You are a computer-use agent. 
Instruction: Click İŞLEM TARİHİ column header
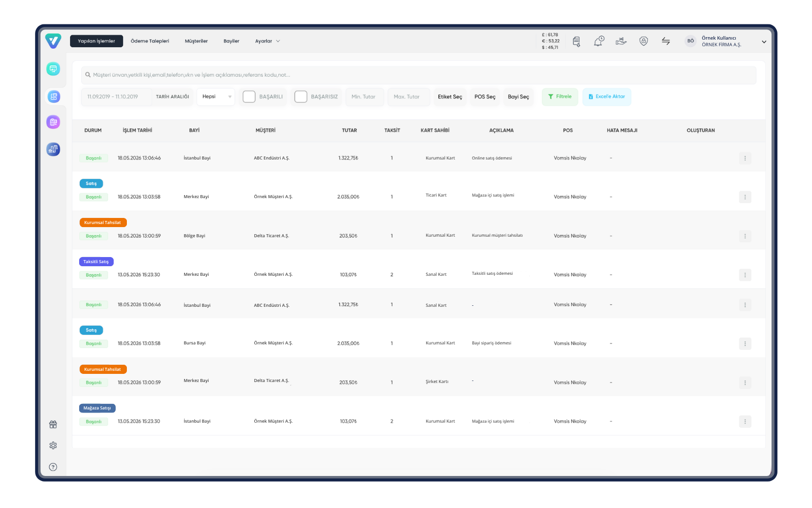[x=138, y=131]
